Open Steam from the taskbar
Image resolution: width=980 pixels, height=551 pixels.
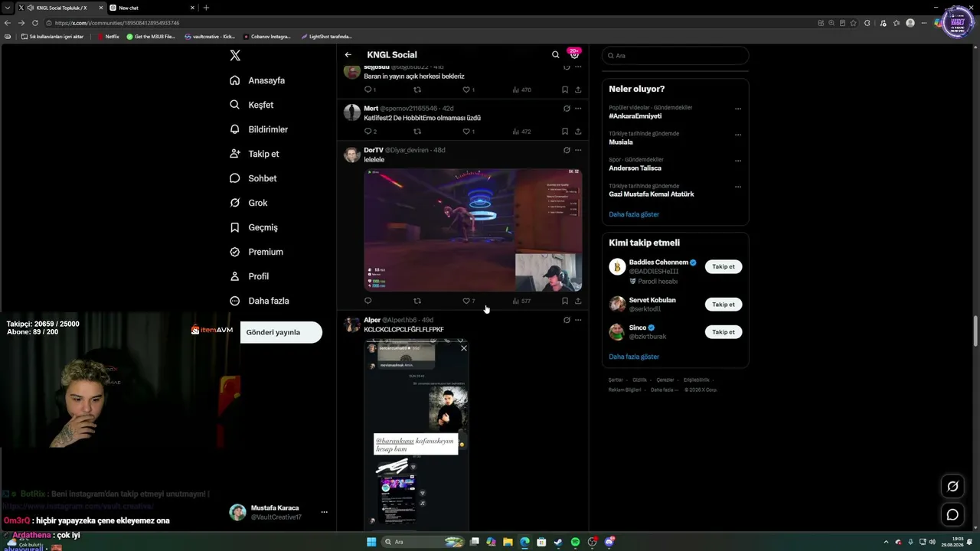(x=558, y=542)
